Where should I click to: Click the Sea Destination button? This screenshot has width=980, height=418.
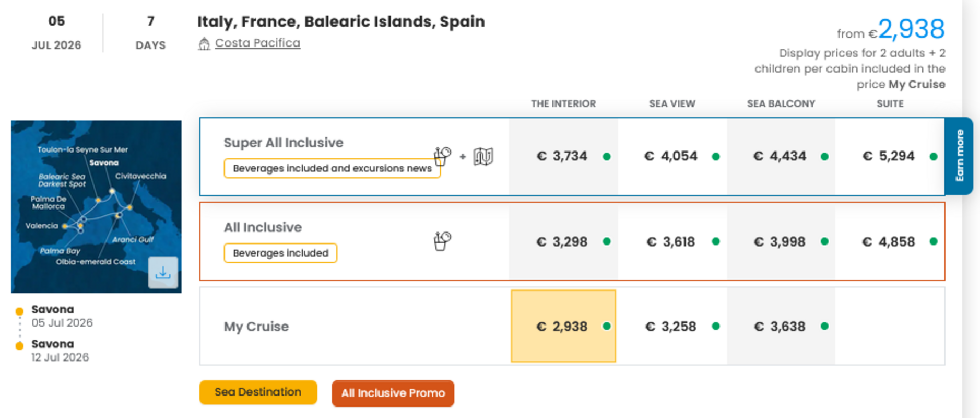pyautogui.click(x=258, y=392)
